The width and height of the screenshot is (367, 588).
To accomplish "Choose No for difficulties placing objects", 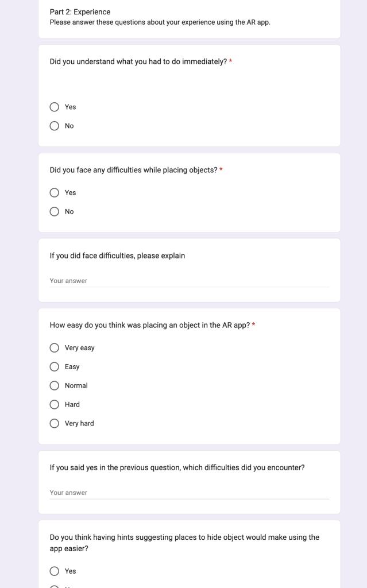I will (x=55, y=211).
